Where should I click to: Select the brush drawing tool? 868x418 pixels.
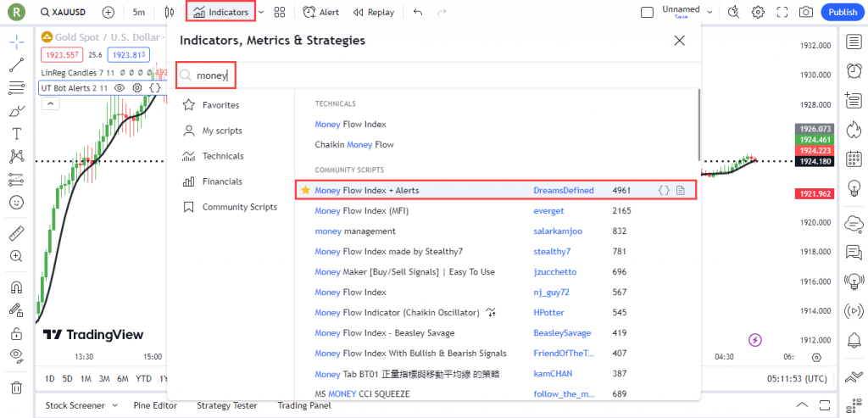(x=17, y=111)
